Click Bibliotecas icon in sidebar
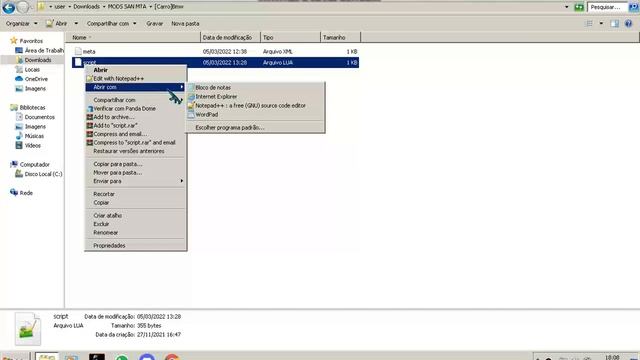This screenshot has width=640, height=360. pyautogui.click(x=14, y=107)
